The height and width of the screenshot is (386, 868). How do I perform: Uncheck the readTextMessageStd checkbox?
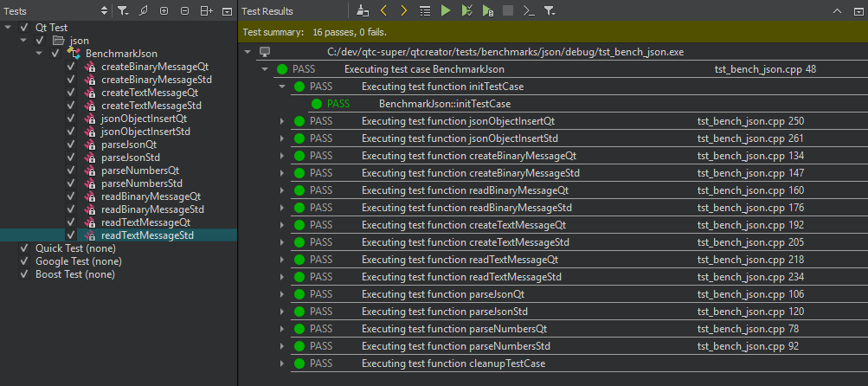[x=72, y=235]
